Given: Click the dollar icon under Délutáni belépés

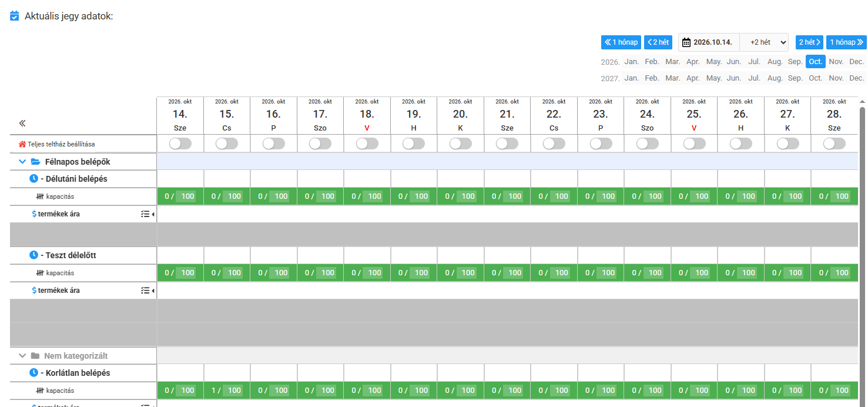Looking at the screenshot, I should pos(34,214).
